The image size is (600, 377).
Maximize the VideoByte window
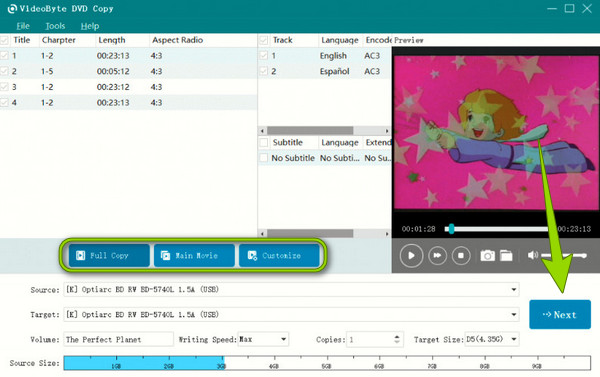[x=569, y=8]
